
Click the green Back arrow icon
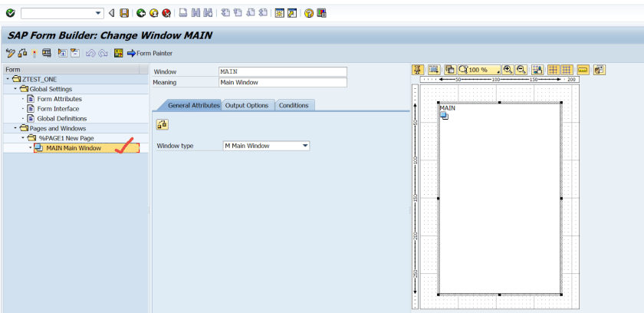pos(141,13)
